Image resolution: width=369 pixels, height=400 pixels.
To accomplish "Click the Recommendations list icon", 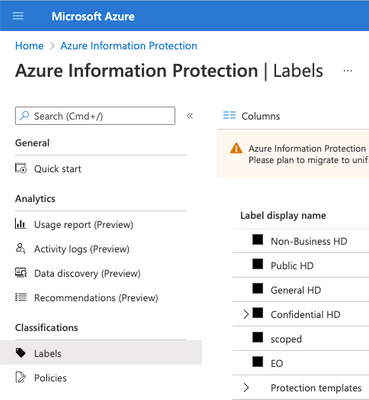I will point(21,297).
